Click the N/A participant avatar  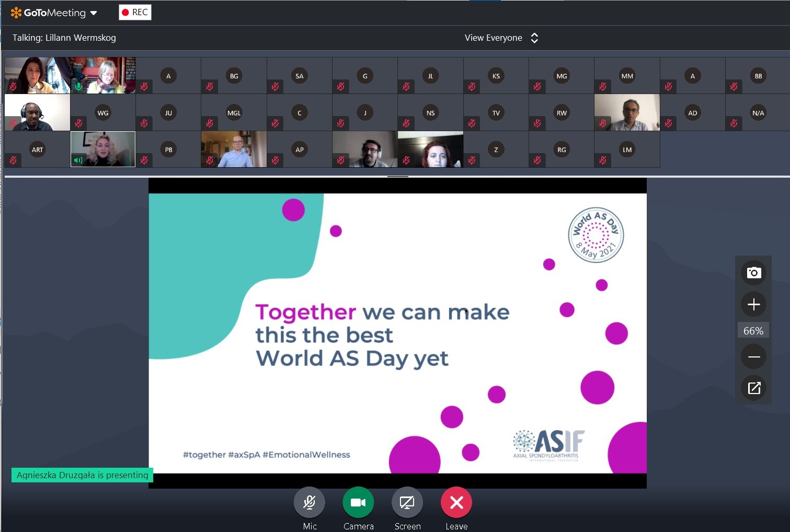coord(758,113)
